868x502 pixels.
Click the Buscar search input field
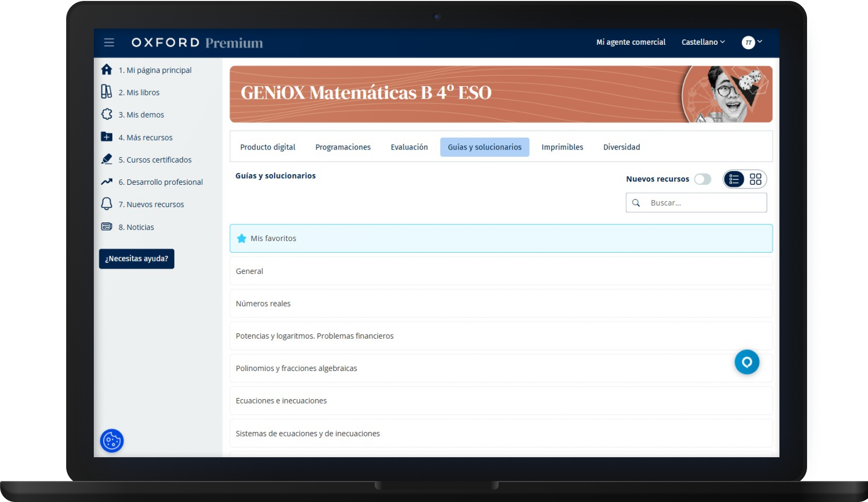pyautogui.click(x=696, y=203)
